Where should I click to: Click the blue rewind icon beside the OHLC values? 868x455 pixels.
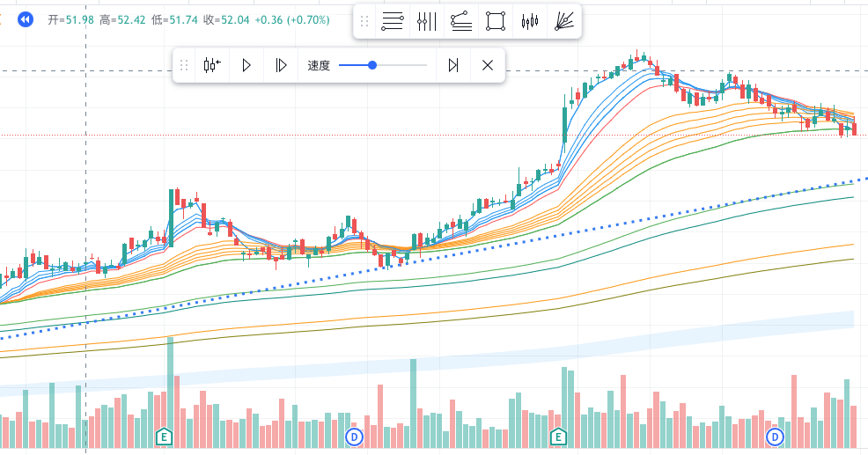point(26,19)
